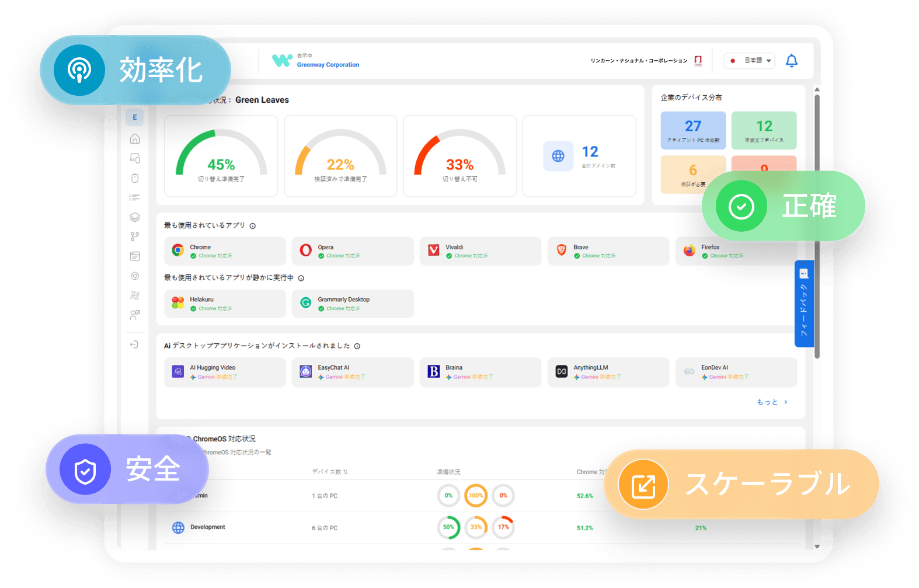
Task: Click info icon beside AI デスクトップアプリケーション heading
Action: pos(357,346)
